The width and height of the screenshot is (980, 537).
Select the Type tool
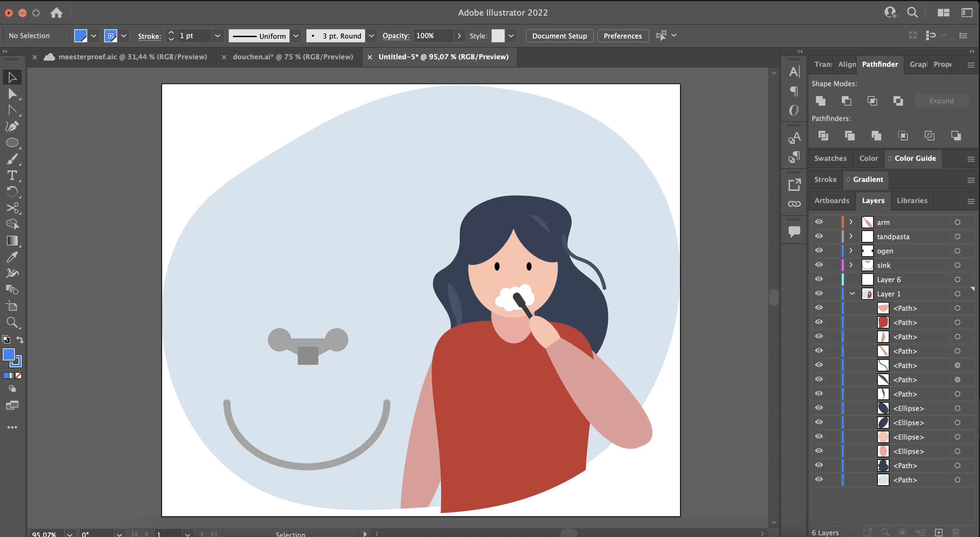click(12, 175)
